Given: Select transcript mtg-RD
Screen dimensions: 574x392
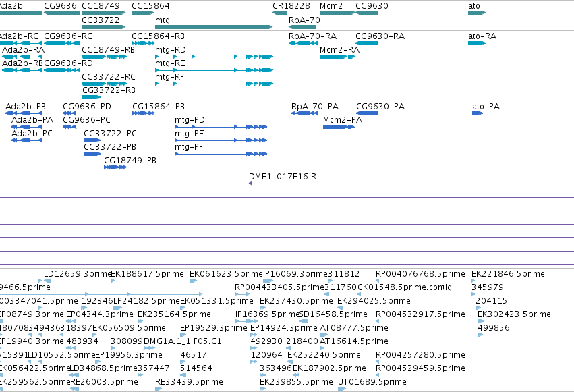Looking at the screenshot, I should pos(214,57).
